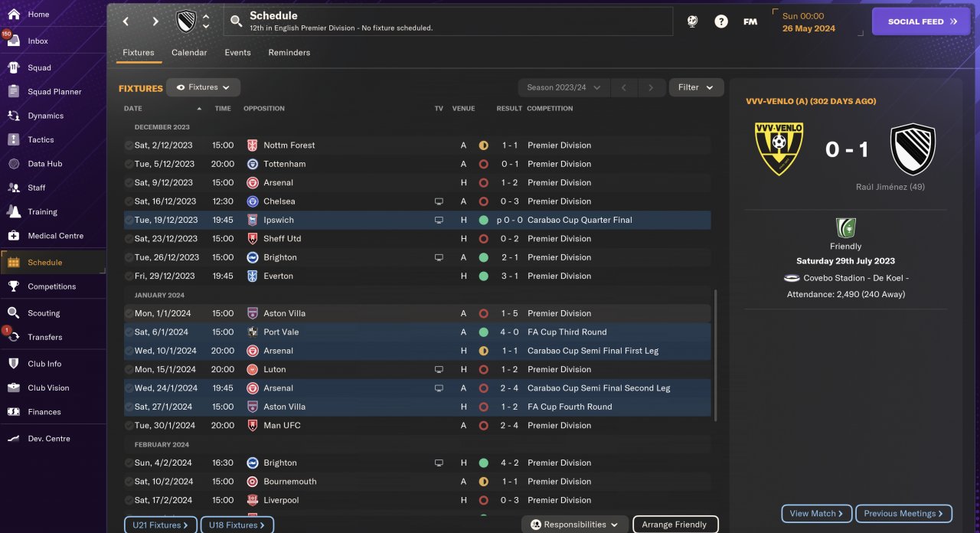
Task: Toggle the reminder circle for Port Vale fixture
Action: (129, 332)
